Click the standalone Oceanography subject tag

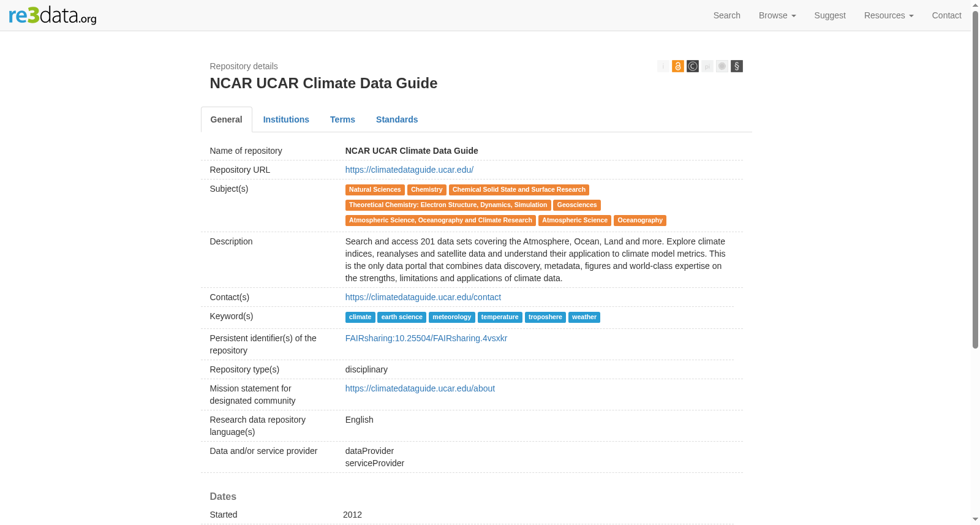point(640,221)
